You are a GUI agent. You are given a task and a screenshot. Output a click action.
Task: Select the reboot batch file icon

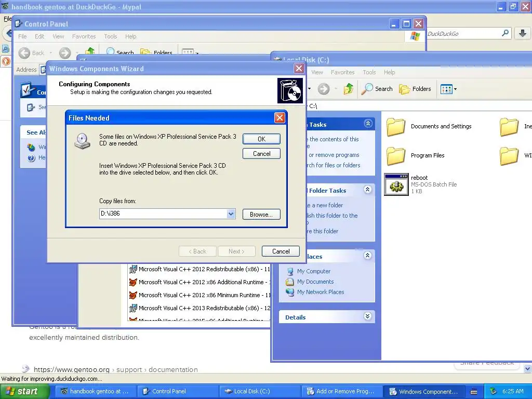(396, 184)
